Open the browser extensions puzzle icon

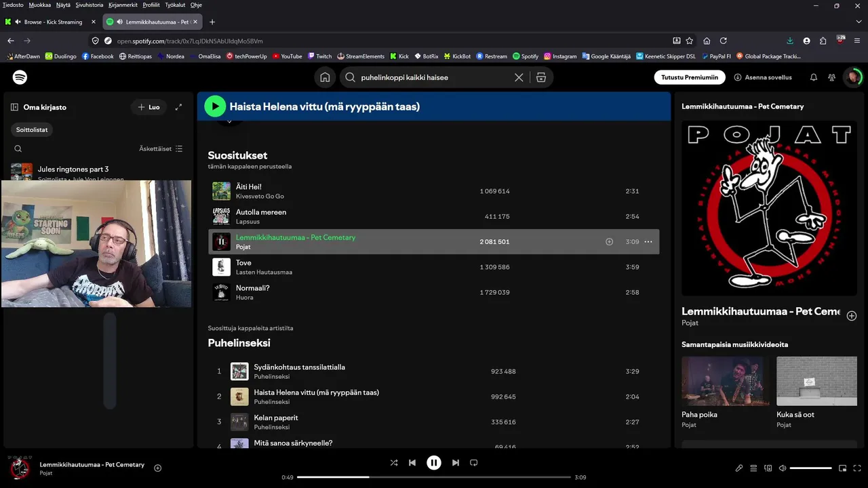click(823, 41)
